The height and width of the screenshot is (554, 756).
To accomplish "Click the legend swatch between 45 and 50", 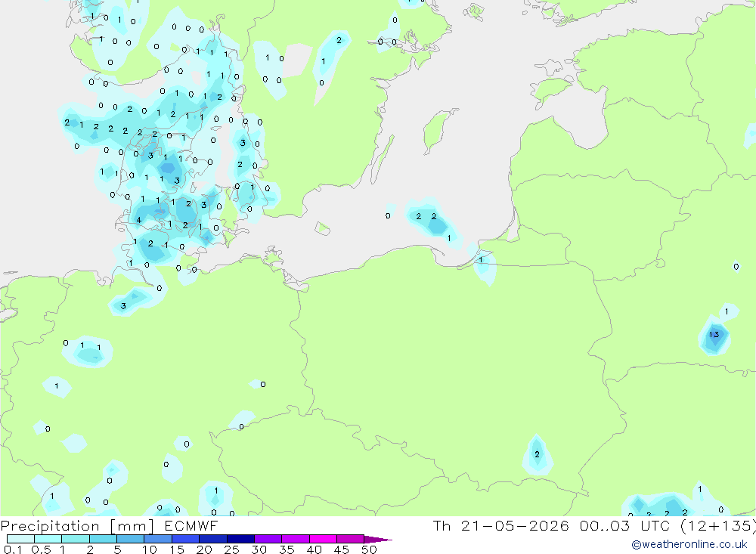I will click(x=351, y=539).
